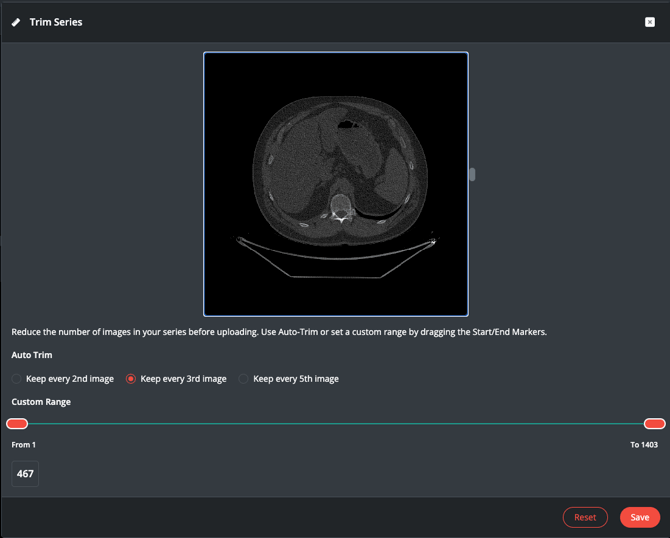The height and width of the screenshot is (538, 670).
Task: Click the 'From 1' range label
Action: [24, 445]
